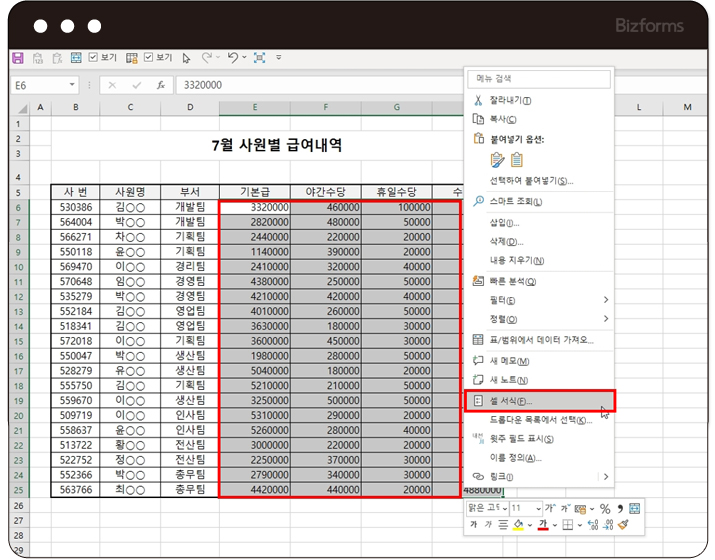Choose 잘라내기 in the context menu

coord(510,100)
